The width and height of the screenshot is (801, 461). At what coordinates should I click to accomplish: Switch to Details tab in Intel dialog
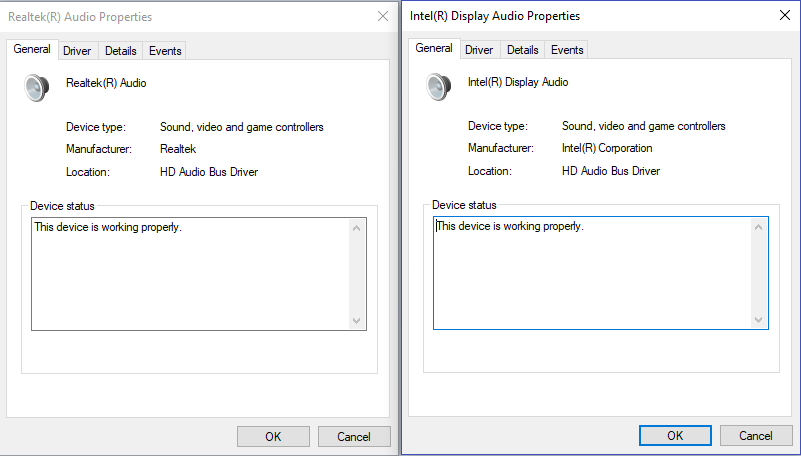pos(522,50)
